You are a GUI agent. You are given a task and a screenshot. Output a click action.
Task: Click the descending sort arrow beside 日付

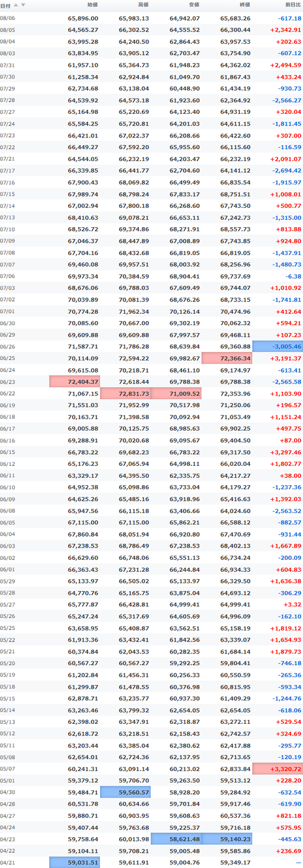pyautogui.click(x=23, y=5)
